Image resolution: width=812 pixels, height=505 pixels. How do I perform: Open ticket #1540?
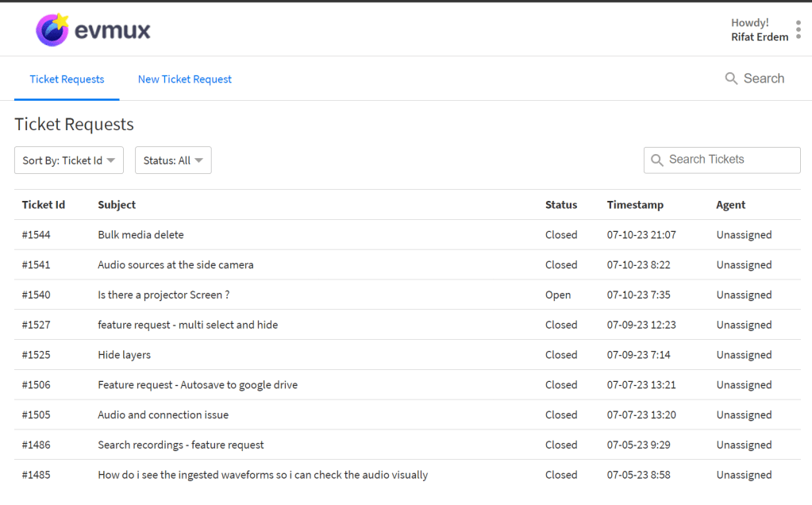pos(37,295)
